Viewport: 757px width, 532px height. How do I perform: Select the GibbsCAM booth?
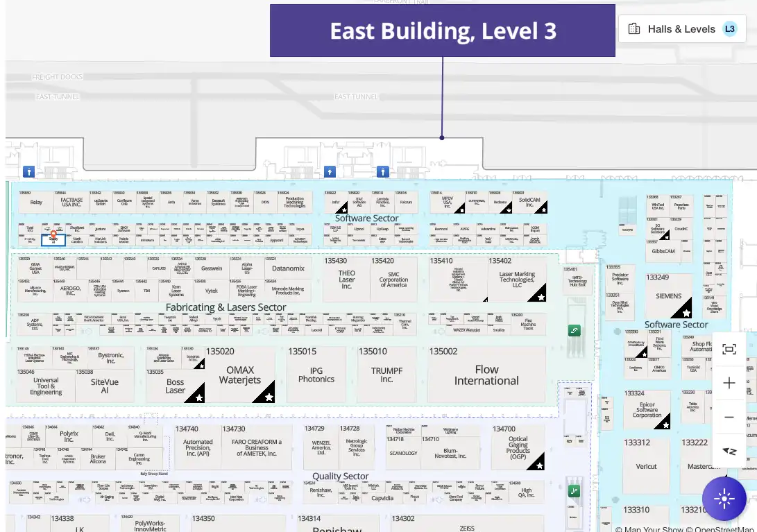(x=663, y=251)
